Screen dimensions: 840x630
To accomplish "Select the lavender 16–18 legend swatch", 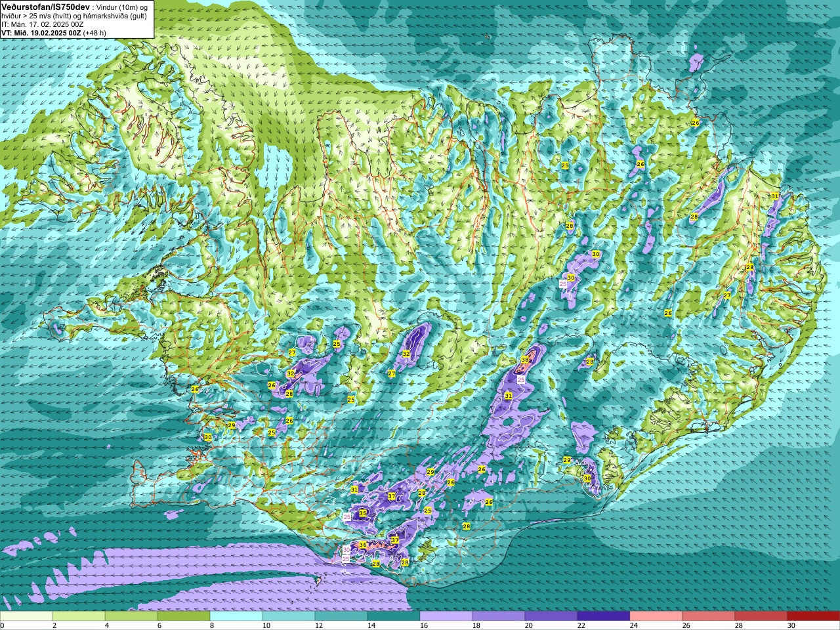I will click(x=446, y=616).
